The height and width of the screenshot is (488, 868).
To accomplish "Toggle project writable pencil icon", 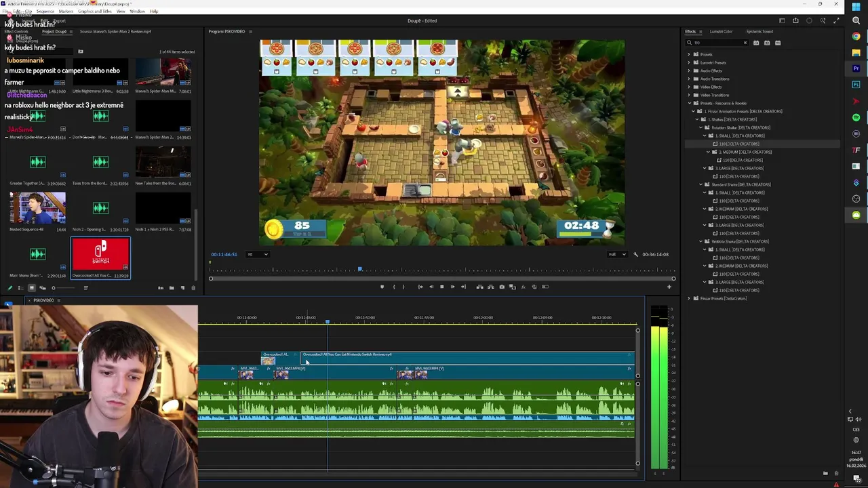I will [9, 288].
